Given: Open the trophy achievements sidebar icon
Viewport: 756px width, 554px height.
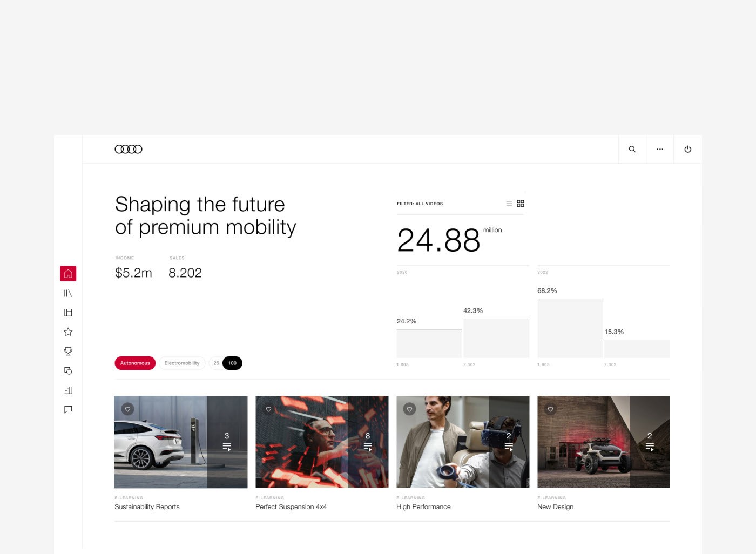Looking at the screenshot, I should click(x=68, y=352).
